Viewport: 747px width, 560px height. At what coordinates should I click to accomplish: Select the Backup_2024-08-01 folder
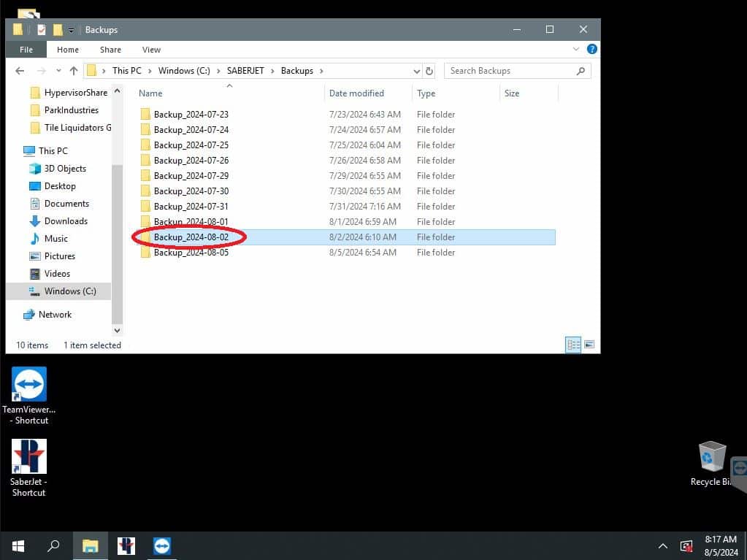191,221
